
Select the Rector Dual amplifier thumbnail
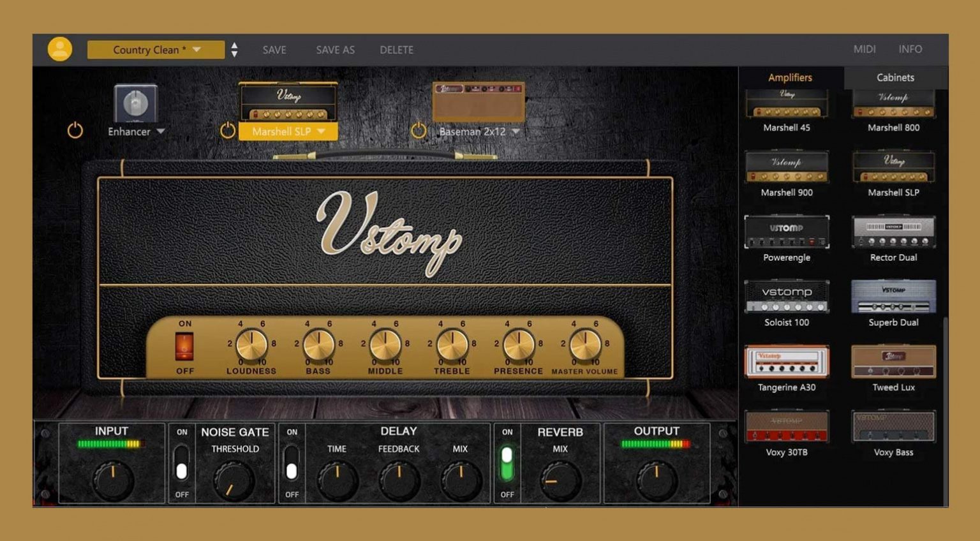[x=893, y=232]
